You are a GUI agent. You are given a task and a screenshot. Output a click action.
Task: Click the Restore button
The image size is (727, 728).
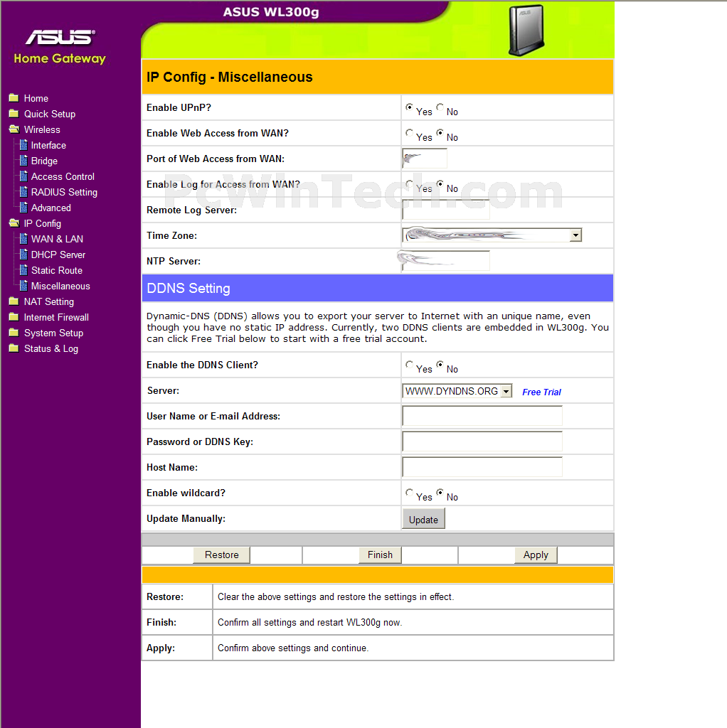click(221, 555)
